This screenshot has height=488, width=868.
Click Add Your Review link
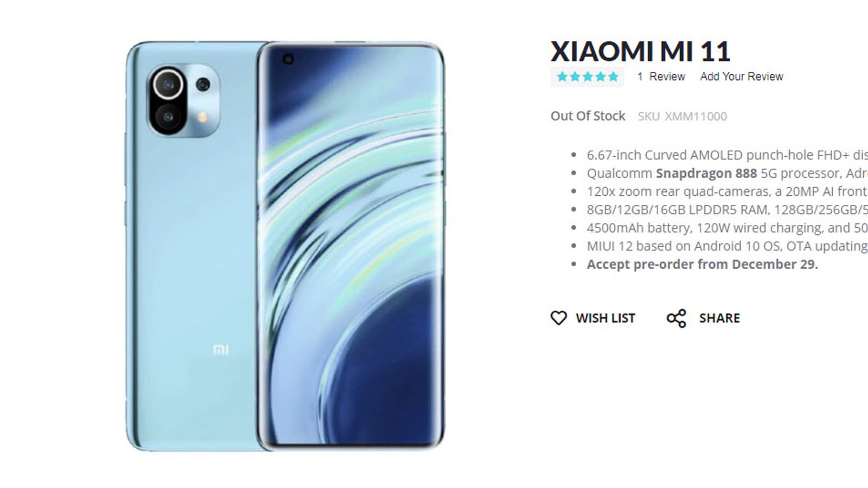pos(742,76)
